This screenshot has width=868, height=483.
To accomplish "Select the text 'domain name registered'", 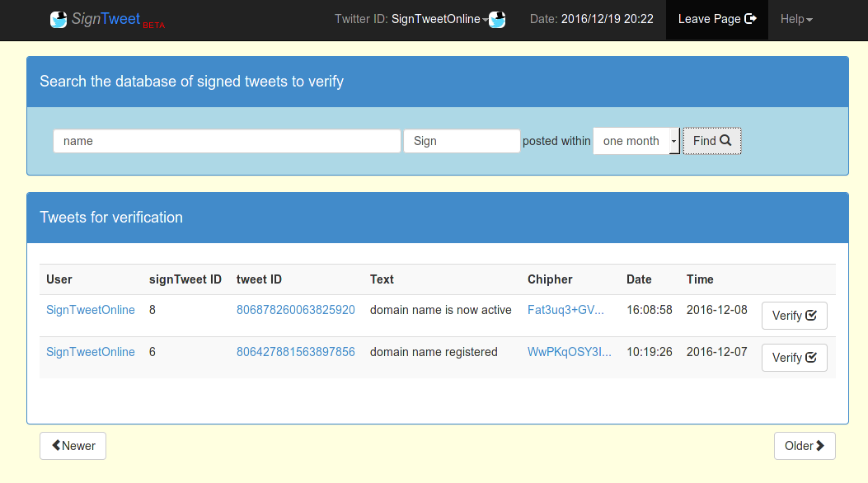I will click(x=434, y=352).
